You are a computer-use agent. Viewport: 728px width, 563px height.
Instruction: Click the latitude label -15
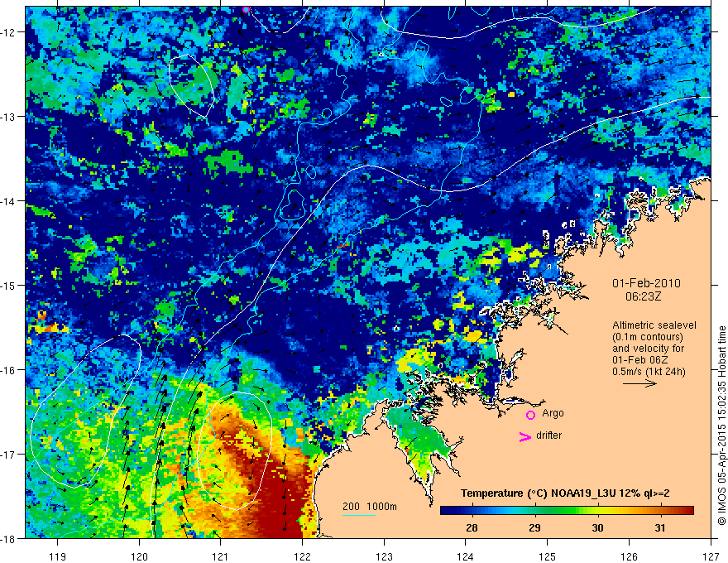click(x=8, y=285)
